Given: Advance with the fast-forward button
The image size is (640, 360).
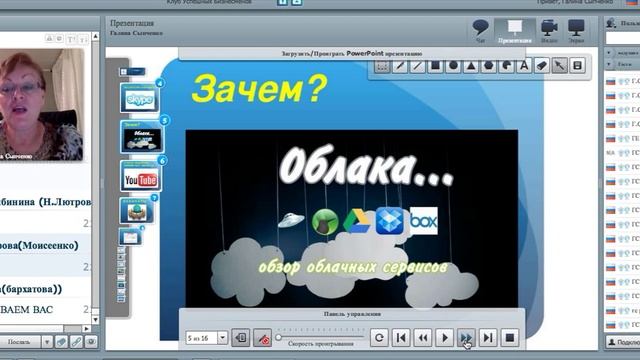Looking at the screenshot, I should tap(466, 338).
